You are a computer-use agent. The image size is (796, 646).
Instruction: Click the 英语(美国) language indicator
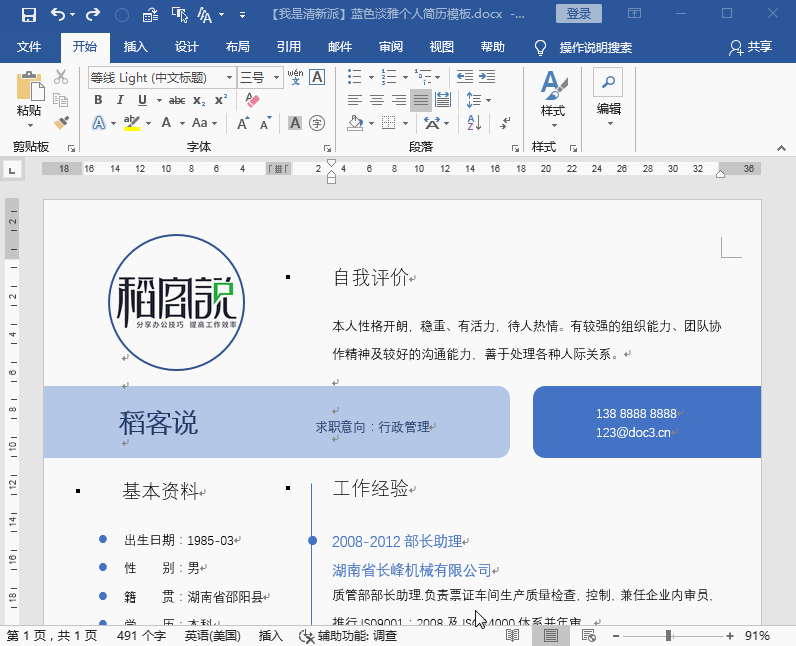[x=213, y=635]
